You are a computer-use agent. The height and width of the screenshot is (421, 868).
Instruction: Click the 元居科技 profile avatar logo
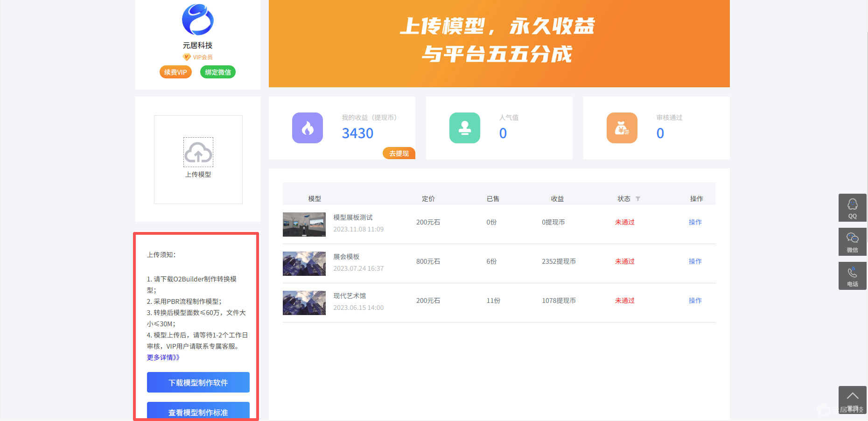pyautogui.click(x=198, y=20)
